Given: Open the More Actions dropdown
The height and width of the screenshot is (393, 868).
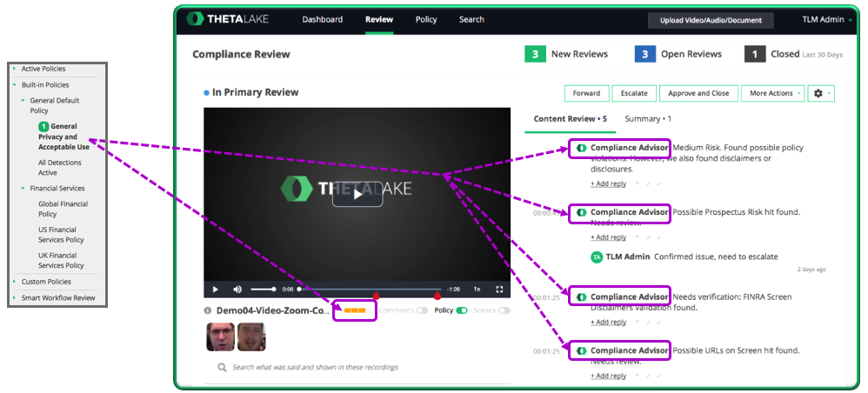Looking at the screenshot, I should (x=773, y=94).
